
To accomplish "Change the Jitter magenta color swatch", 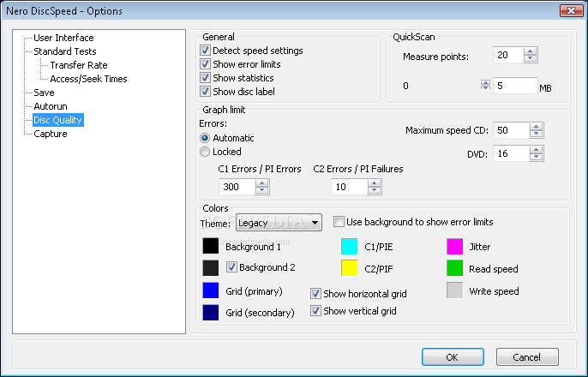I will point(454,246).
